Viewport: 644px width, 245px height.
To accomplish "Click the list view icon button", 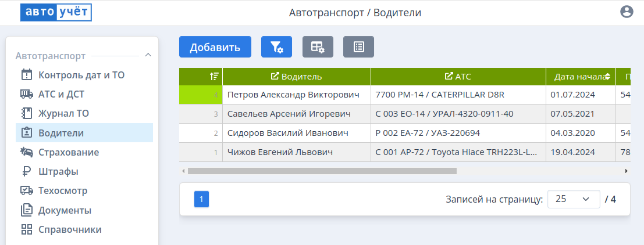I will tap(358, 47).
